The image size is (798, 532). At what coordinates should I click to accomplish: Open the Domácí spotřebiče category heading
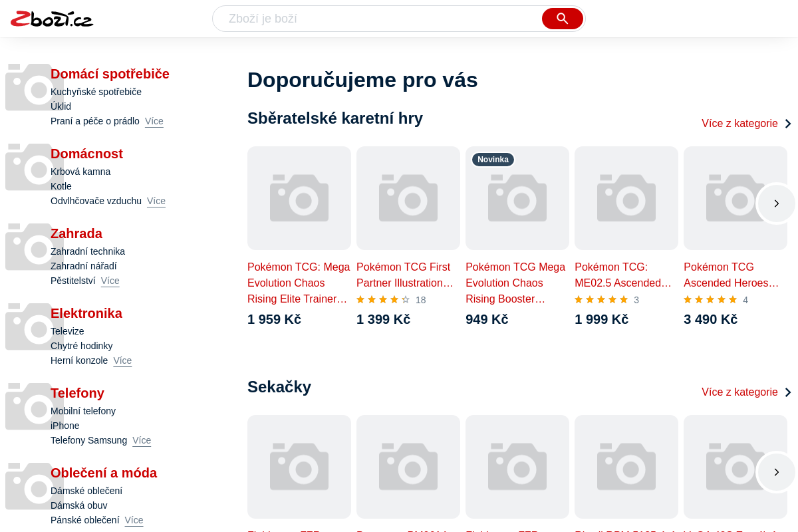(110, 74)
